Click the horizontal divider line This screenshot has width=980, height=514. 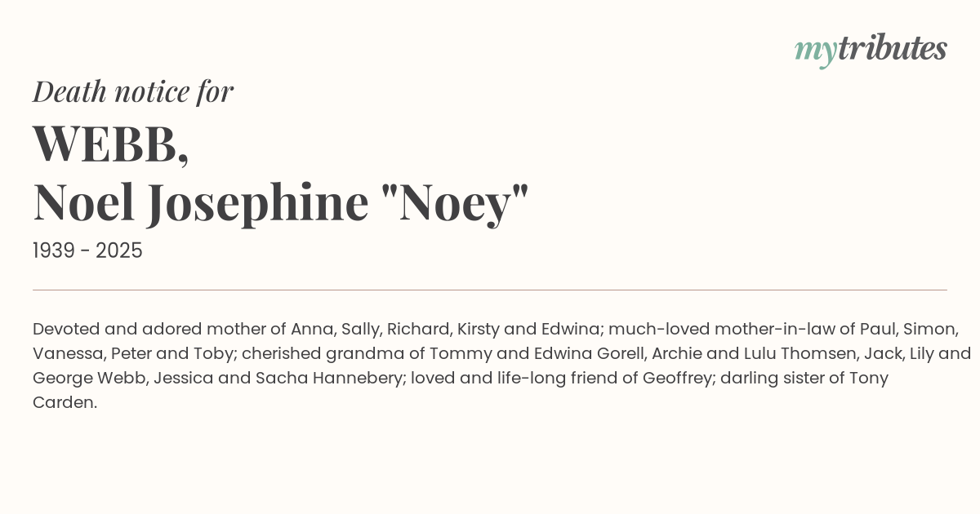(490, 290)
